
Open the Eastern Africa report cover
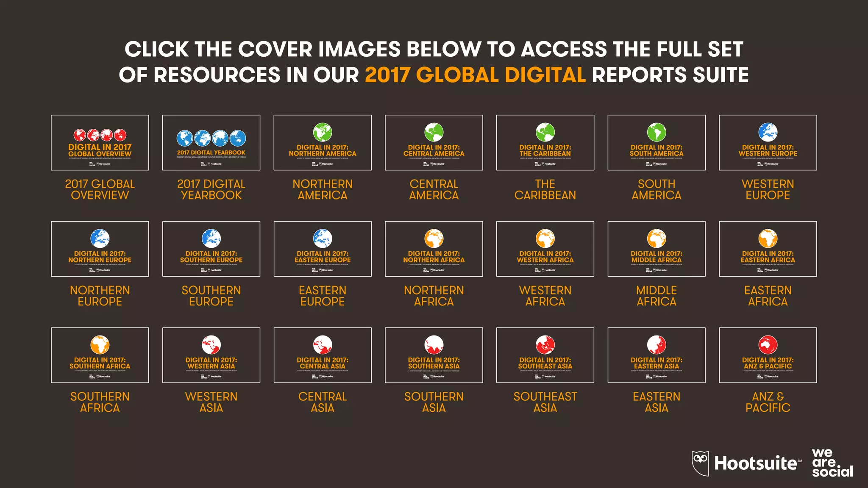(x=768, y=249)
